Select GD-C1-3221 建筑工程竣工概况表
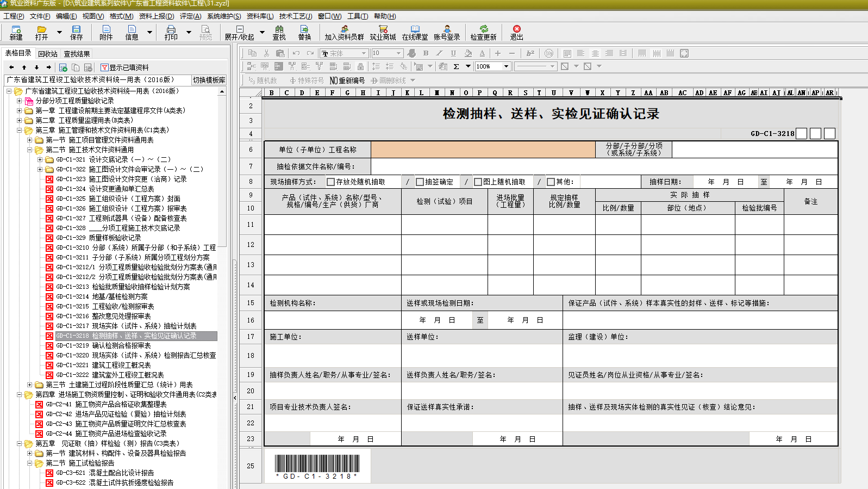 point(103,365)
